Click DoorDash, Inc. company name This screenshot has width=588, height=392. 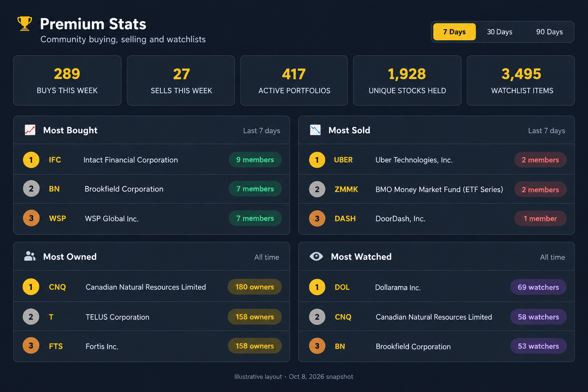(400, 219)
